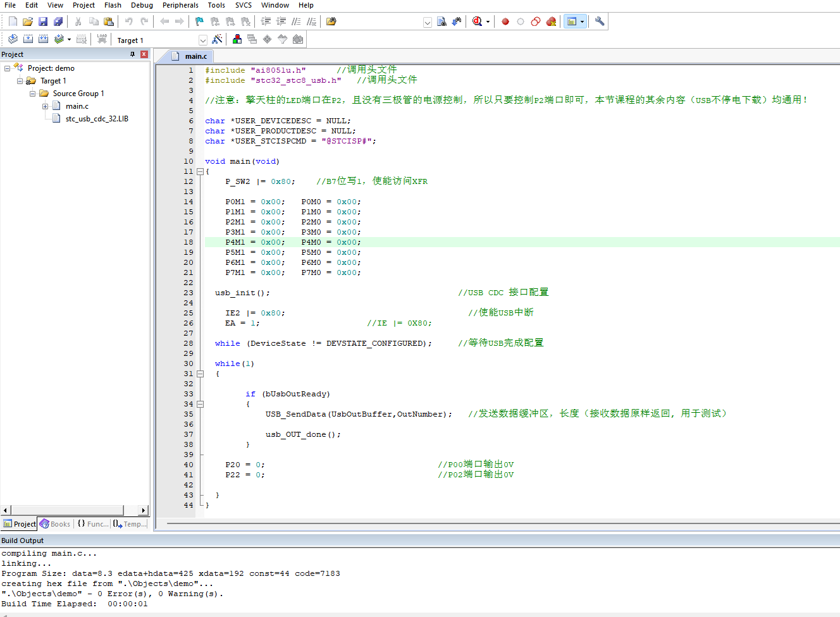
Task: Click the Cut scissors icon
Action: pos(78,21)
